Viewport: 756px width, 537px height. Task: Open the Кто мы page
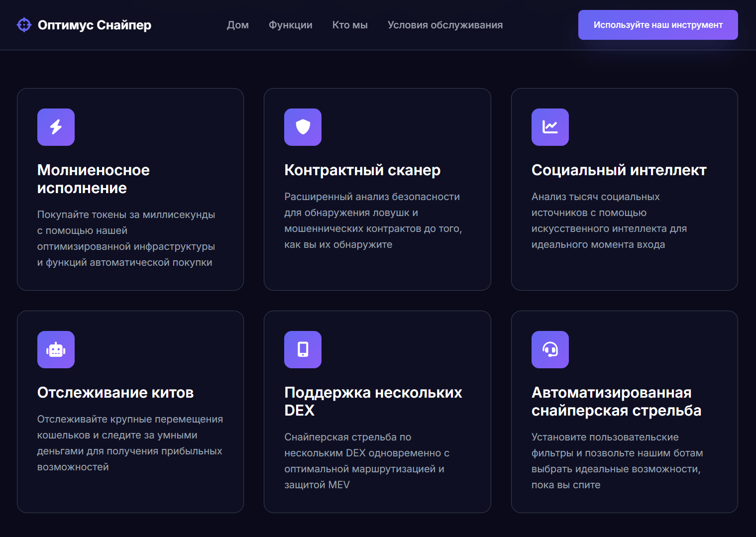pyautogui.click(x=350, y=25)
